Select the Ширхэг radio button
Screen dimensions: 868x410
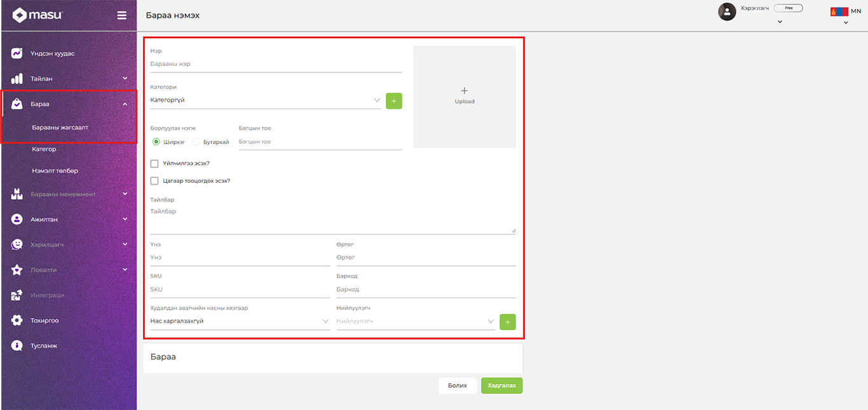pyautogui.click(x=156, y=142)
